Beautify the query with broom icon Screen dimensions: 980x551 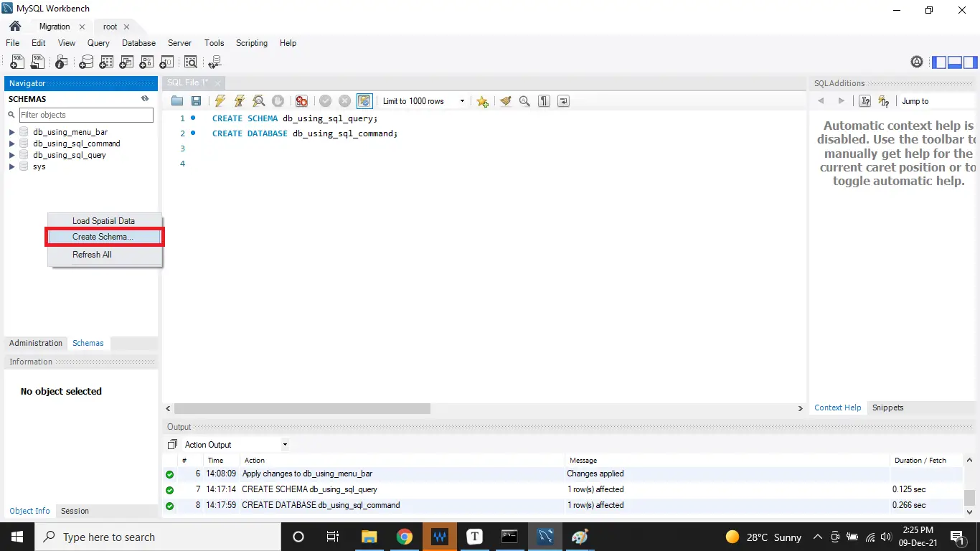(x=506, y=101)
